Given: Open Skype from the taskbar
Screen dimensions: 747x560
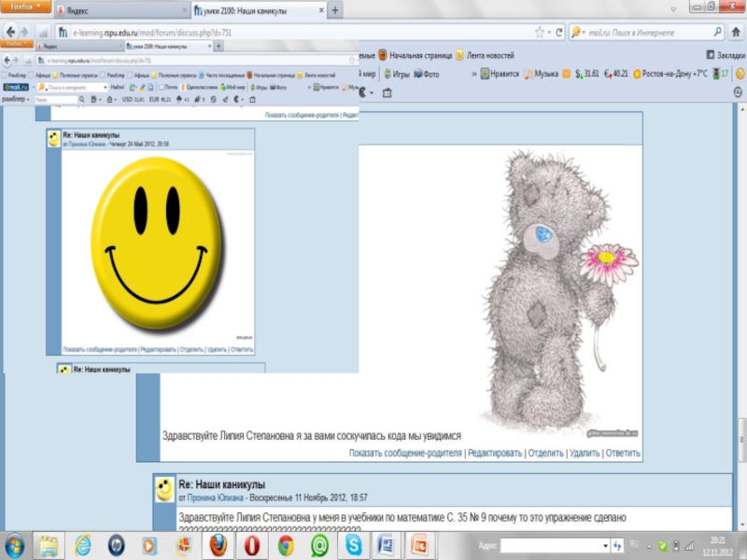Looking at the screenshot, I should coord(354,544).
